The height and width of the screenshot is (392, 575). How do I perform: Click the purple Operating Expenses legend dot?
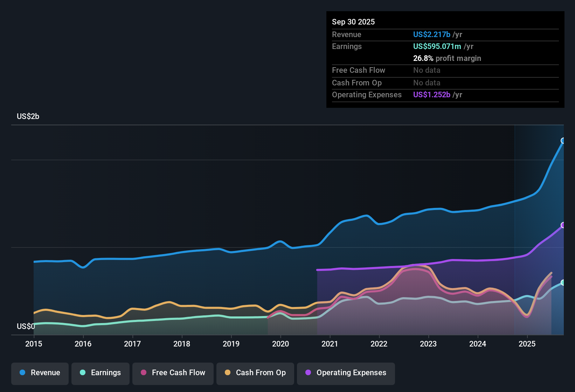click(x=308, y=373)
